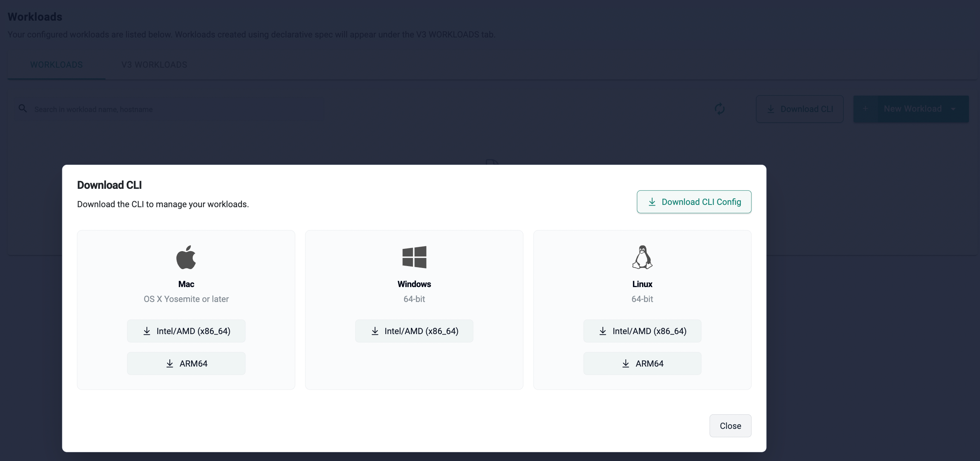
Task: Click the Windows logo icon
Action: tap(414, 257)
